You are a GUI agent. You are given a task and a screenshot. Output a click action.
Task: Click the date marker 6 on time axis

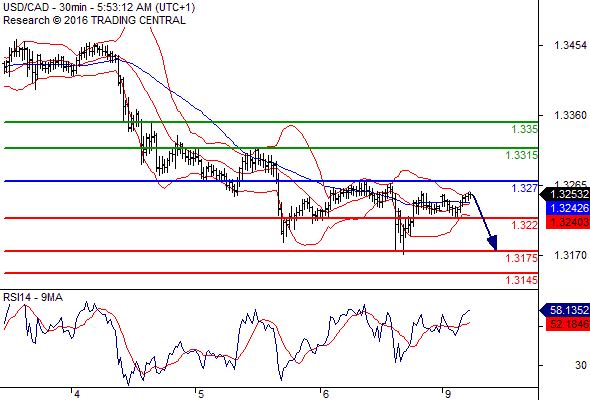325,394
